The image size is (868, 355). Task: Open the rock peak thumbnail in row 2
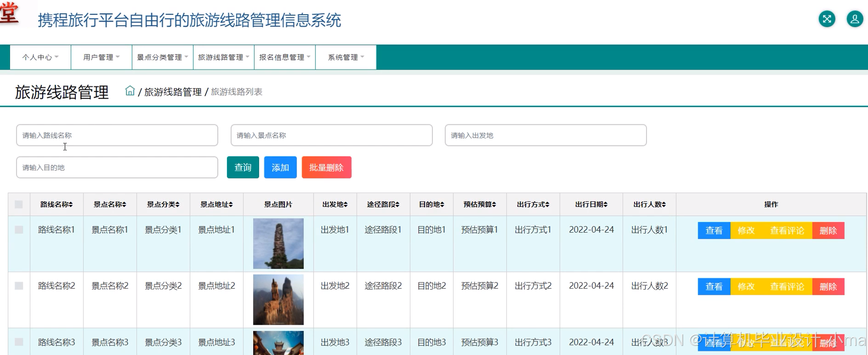click(278, 300)
